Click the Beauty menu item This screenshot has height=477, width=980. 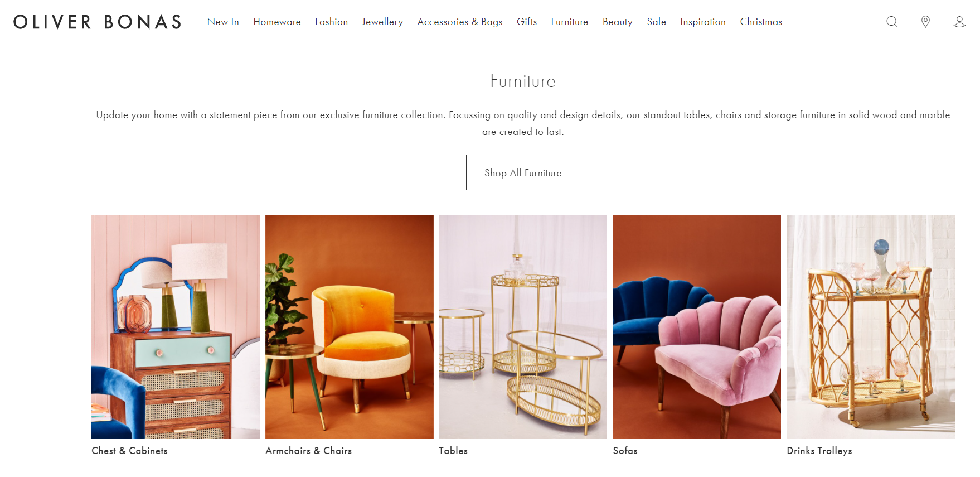point(618,22)
